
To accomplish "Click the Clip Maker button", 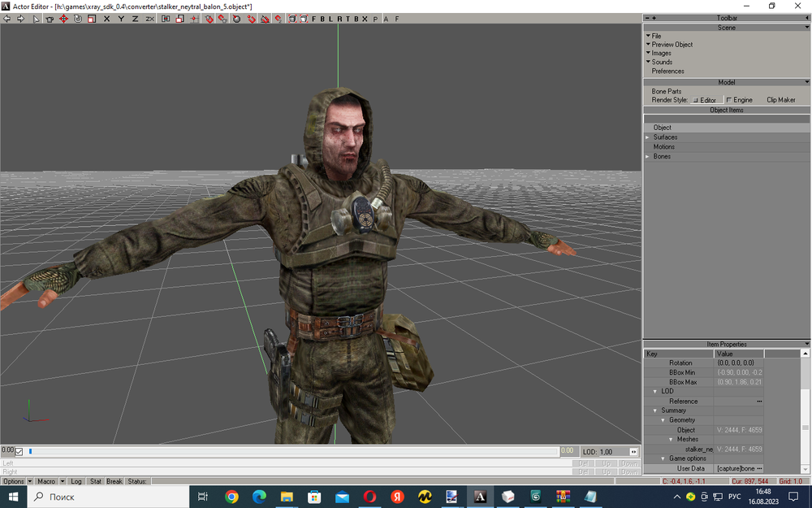I will click(780, 100).
